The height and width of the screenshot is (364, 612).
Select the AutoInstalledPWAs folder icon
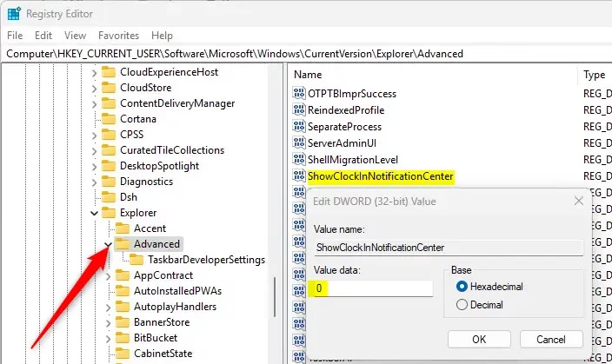123,291
